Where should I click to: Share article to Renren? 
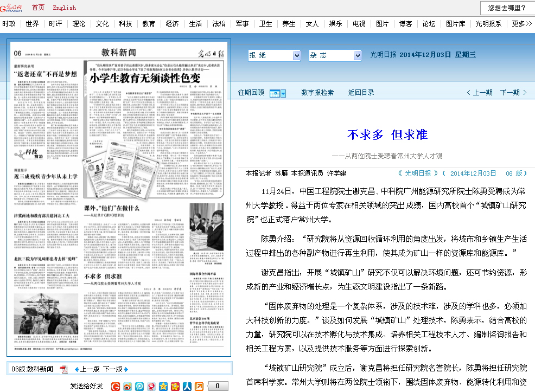[x=187, y=386]
